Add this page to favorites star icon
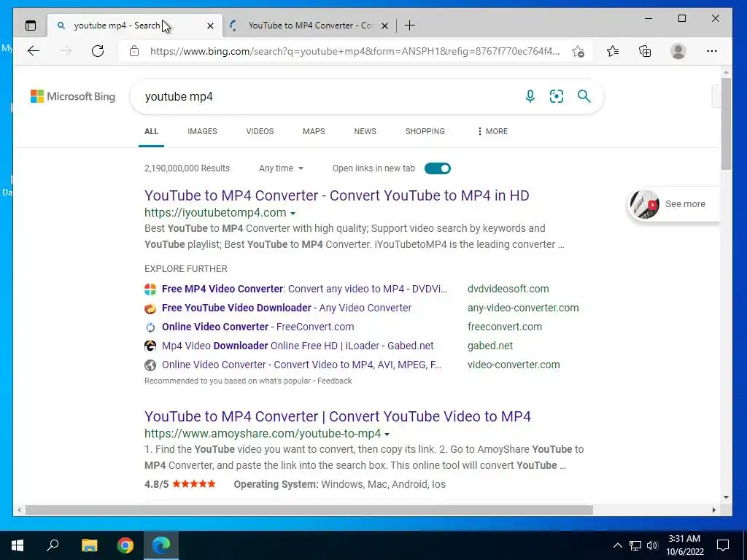 click(578, 51)
